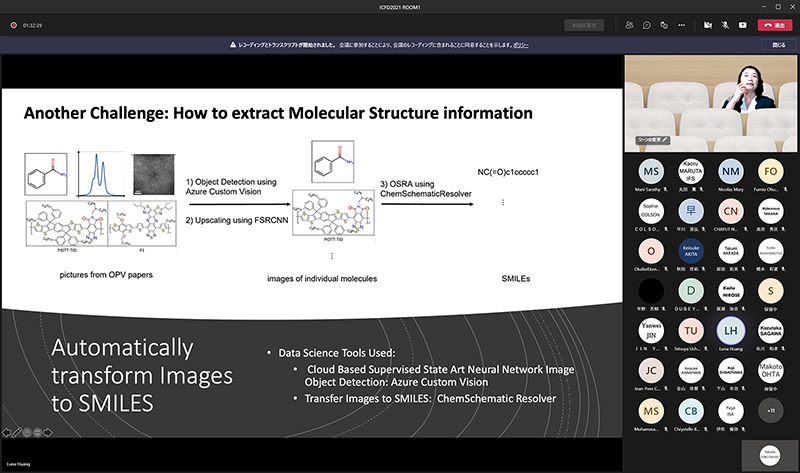Select Sophie COLSON avatar
Viewport: 800px width, 473px height.
coord(651,211)
